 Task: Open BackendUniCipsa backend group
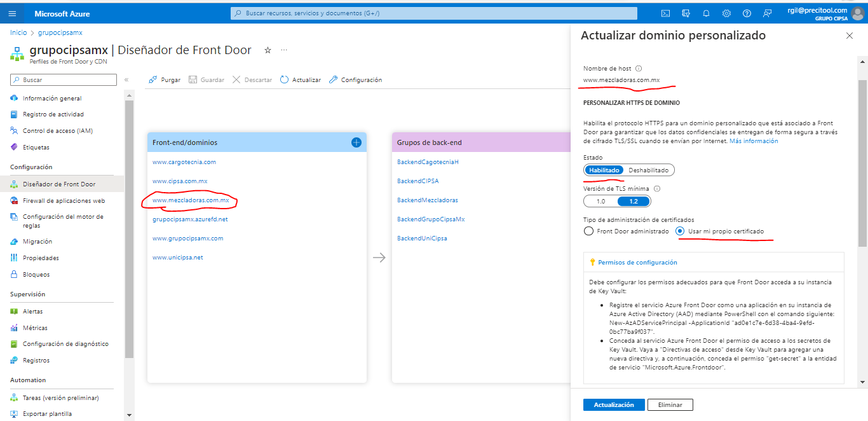point(422,238)
